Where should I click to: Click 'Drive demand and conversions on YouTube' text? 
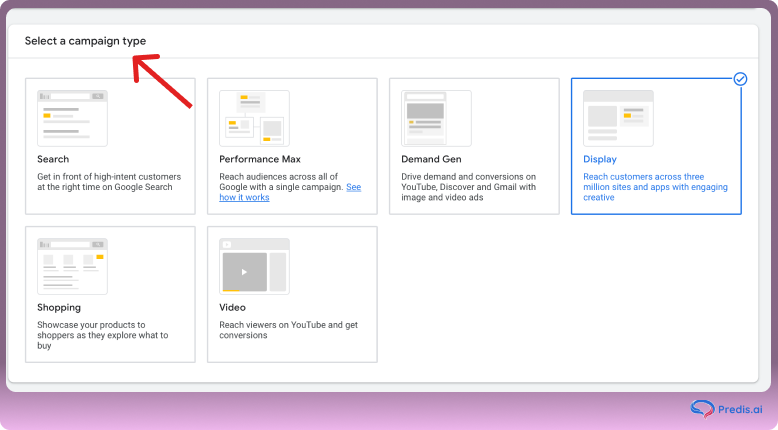468,187
